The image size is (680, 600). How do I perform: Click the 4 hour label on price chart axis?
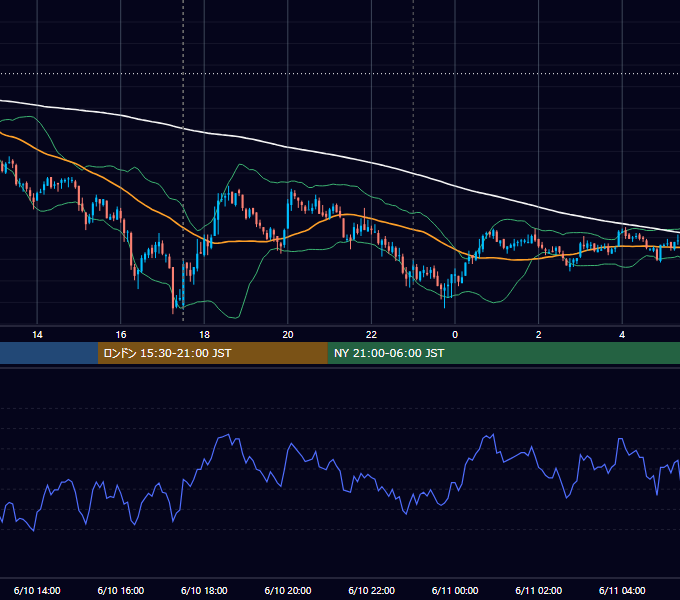(622, 335)
